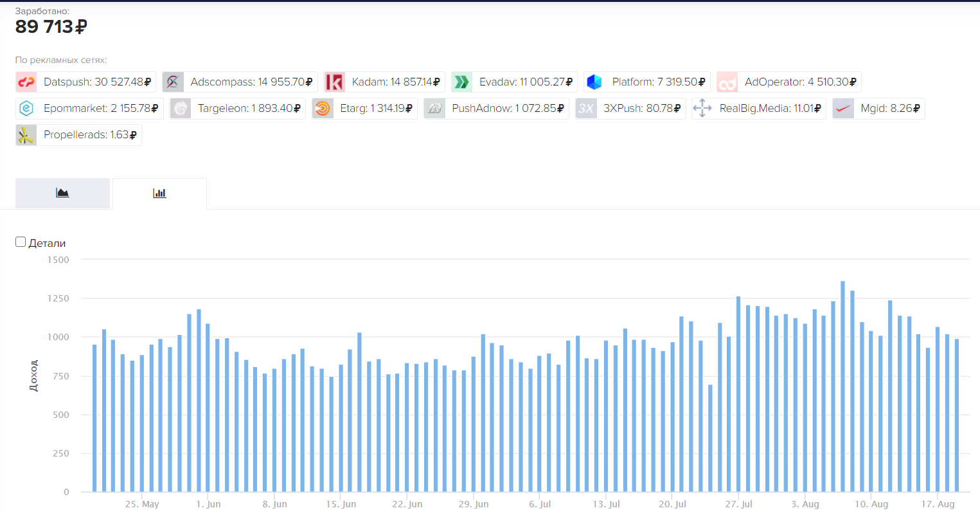Click the Targeleon: 1 893.40₽ amount
The width and height of the screenshot is (980, 515).
click(x=249, y=109)
